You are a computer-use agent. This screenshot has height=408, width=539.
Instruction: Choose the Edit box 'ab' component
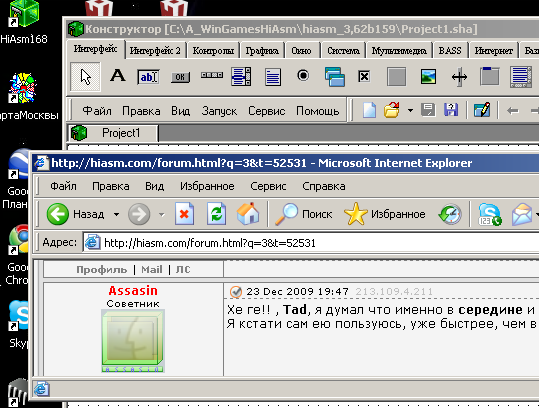click(148, 77)
